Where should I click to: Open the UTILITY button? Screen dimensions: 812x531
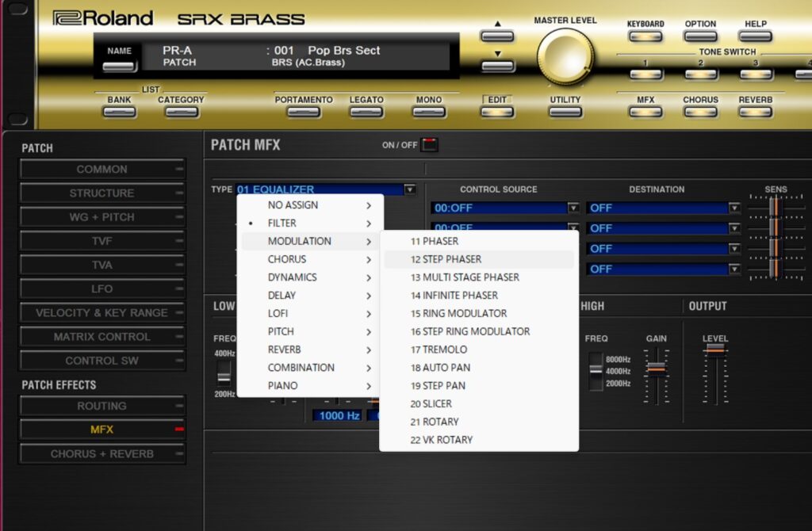tap(565, 112)
